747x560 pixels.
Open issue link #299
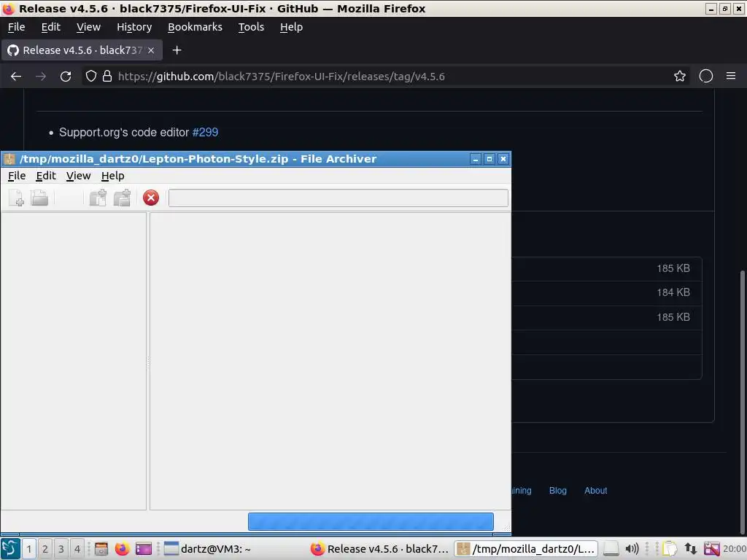[205, 133]
